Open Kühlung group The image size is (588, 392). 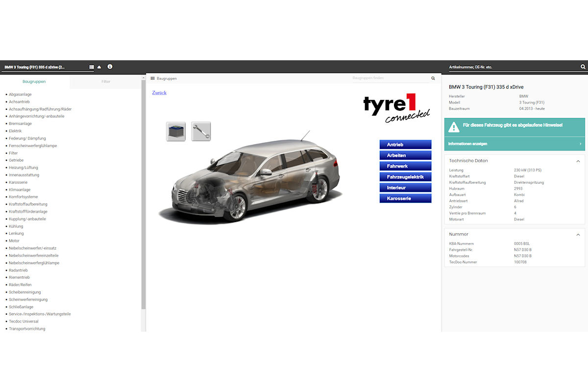16,226
